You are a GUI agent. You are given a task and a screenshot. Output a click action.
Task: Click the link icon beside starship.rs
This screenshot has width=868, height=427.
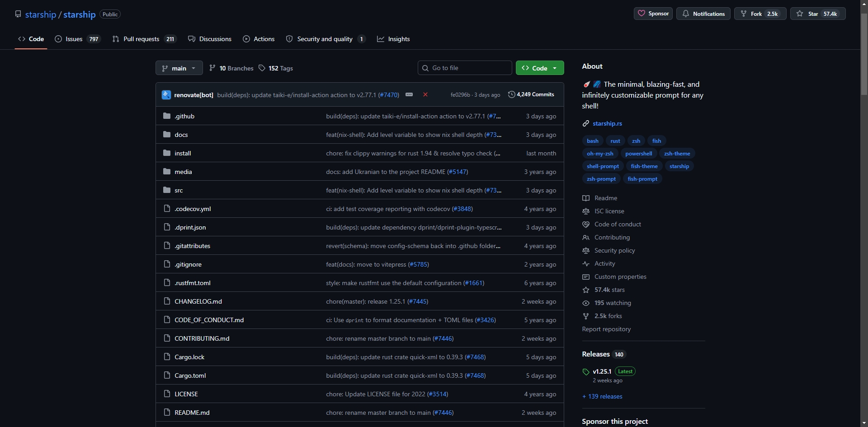(586, 123)
